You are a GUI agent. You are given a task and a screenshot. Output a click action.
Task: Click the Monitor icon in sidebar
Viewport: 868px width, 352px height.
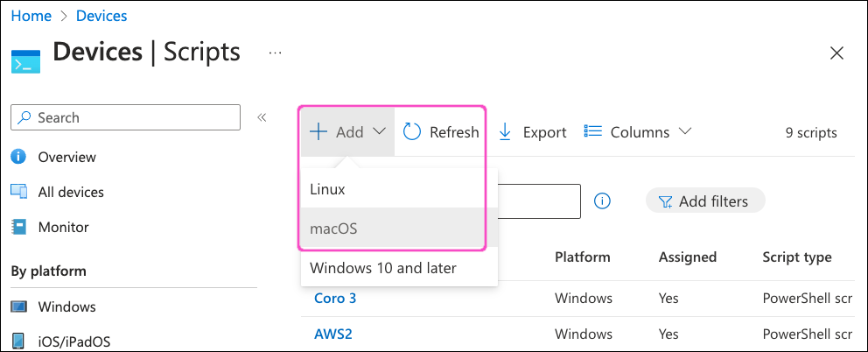18,227
